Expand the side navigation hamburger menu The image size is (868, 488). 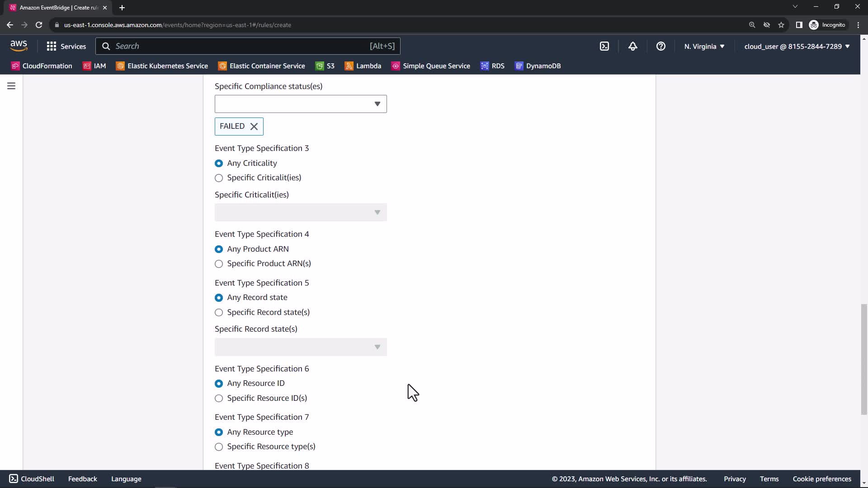pyautogui.click(x=11, y=86)
